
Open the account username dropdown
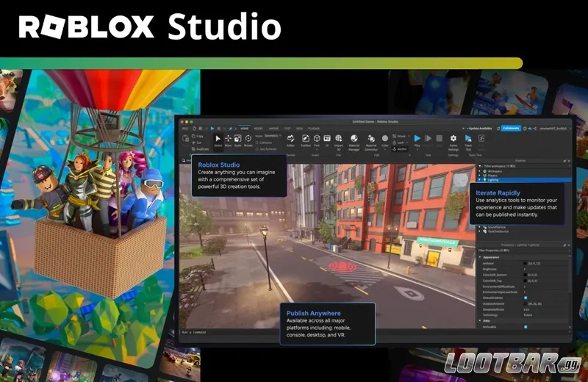[x=556, y=129]
